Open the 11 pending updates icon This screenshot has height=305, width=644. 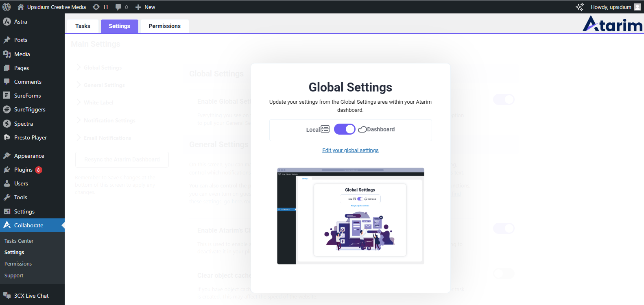click(96, 7)
